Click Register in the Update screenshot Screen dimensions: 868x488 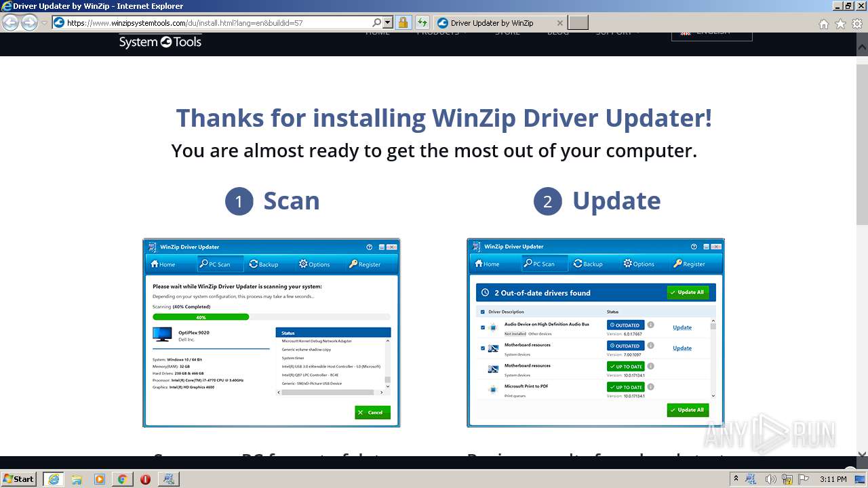point(689,264)
